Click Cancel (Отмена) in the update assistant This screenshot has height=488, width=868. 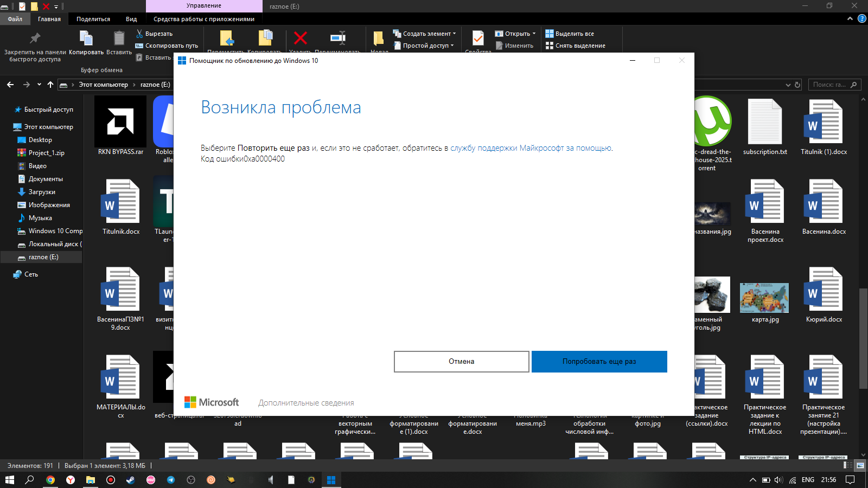[x=462, y=362]
